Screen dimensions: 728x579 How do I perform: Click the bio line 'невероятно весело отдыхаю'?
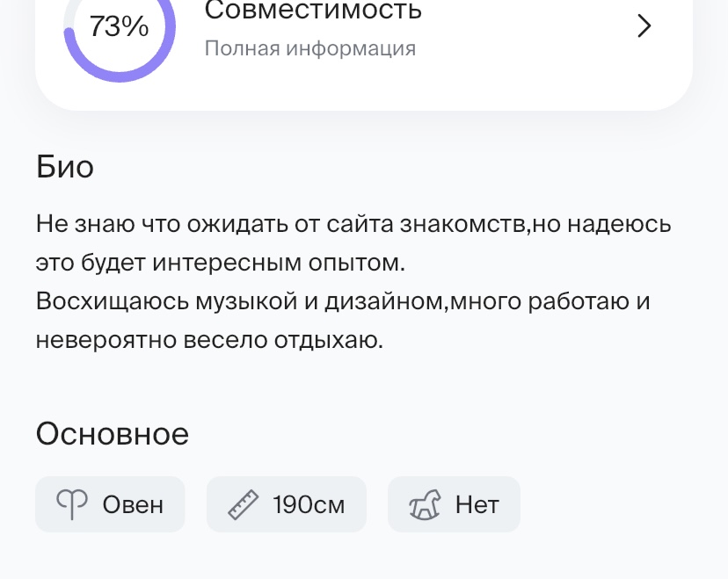[210, 340]
